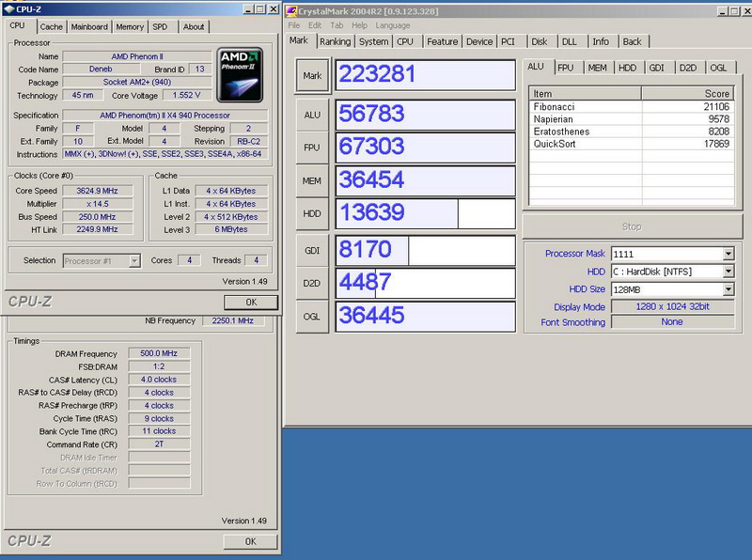Expand the Processor Mask dropdown

(x=728, y=254)
